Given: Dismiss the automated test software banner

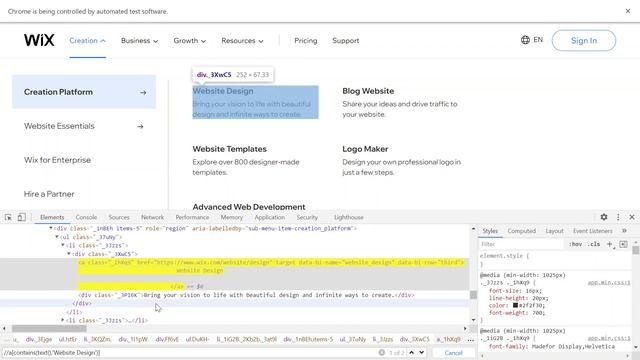Looking at the screenshot, I should [628, 11].
